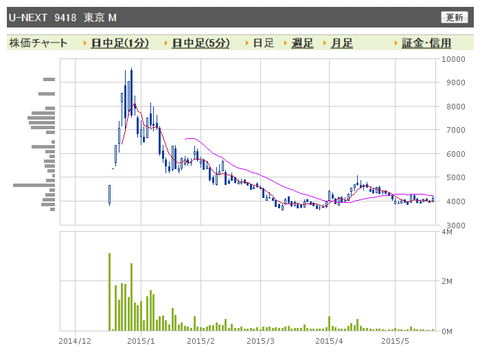The width and height of the screenshot is (480, 363).
Task: Click the 2015/4 date axis label
Action: coord(329,341)
